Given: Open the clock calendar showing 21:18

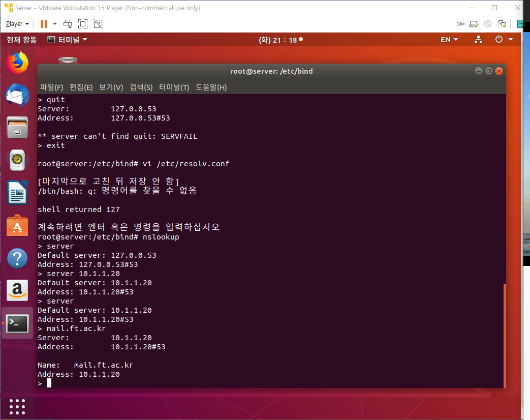Looking at the screenshot, I should (x=280, y=40).
